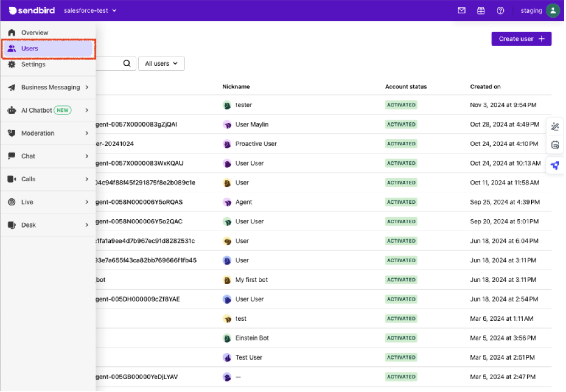This screenshot has width=566, height=392.
Task: Select Users in sidebar
Action: [48, 49]
